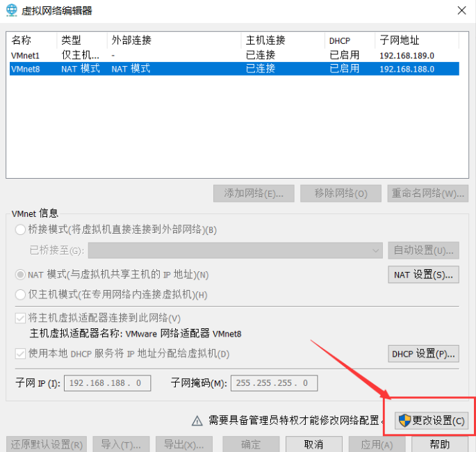Click 还原默认设置(R) button
Image resolution: width=476 pixels, height=452 pixels.
click(47, 444)
